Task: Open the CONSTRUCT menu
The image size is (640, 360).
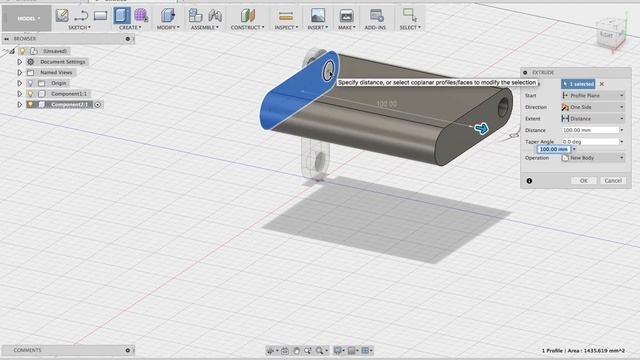Action: 247,27
